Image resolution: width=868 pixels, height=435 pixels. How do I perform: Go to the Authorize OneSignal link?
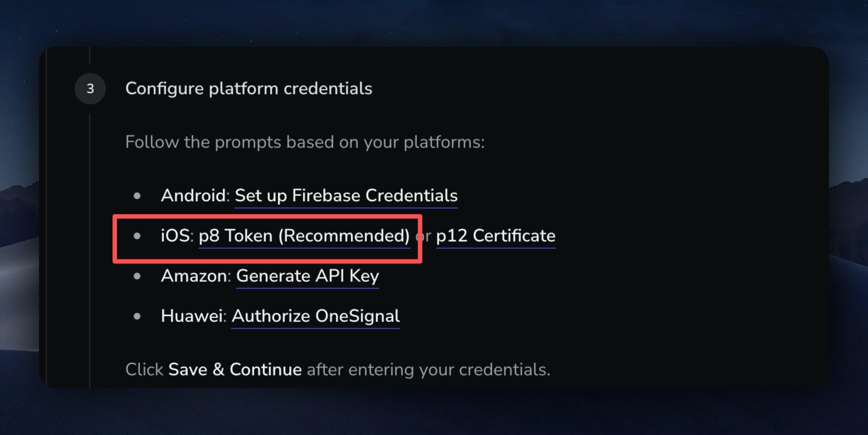[x=315, y=316]
